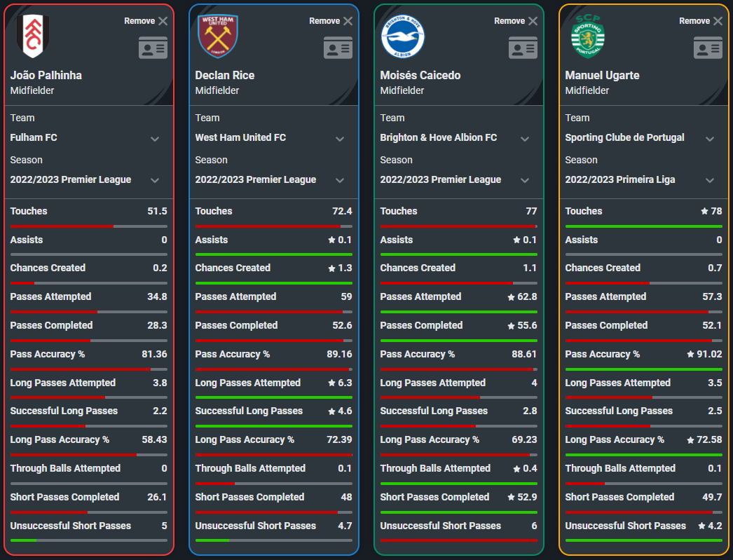The height and width of the screenshot is (560, 733).
Task: Click Caicedo's Pass Accuracy value 88.61
Action: [524, 355]
